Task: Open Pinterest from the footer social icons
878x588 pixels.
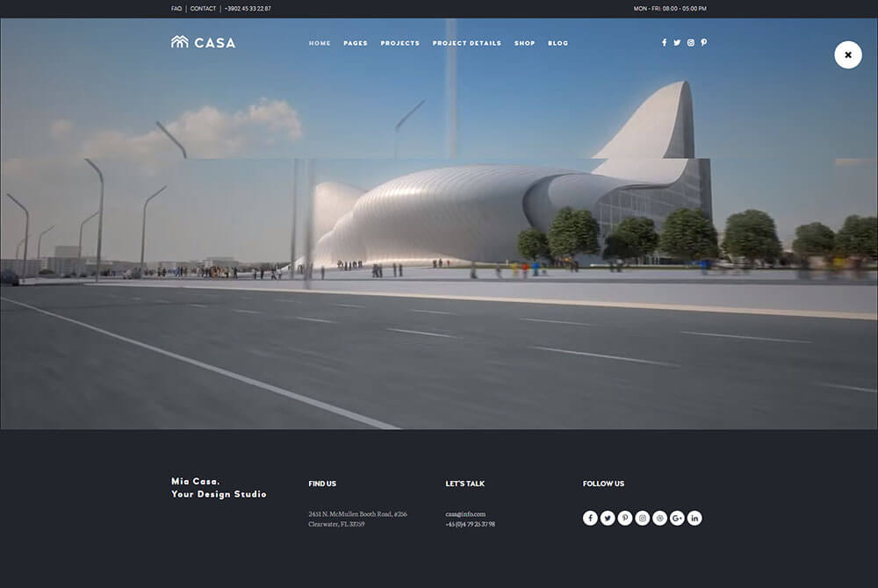Action: 625,518
